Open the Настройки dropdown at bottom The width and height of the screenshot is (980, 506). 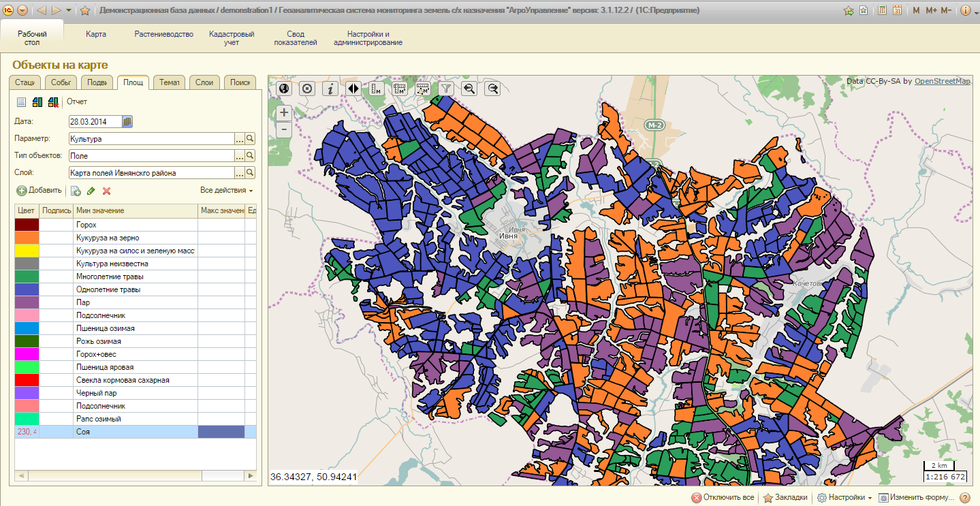click(844, 497)
